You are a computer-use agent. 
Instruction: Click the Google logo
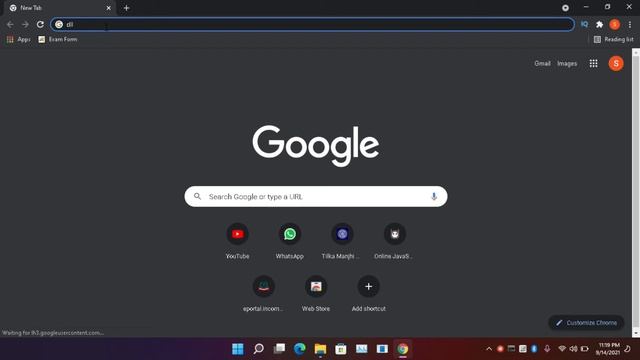point(316,145)
